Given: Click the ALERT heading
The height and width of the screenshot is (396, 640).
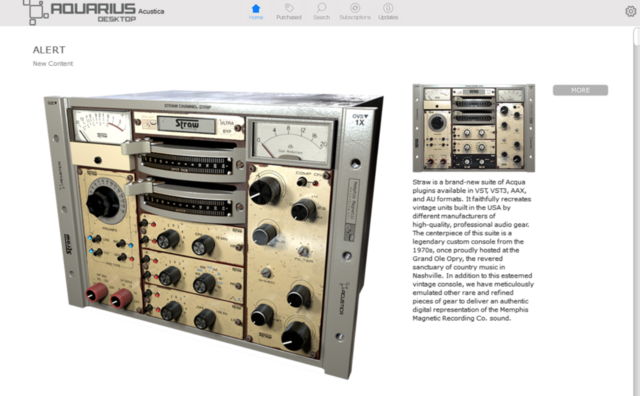Looking at the screenshot, I should 49,50.
